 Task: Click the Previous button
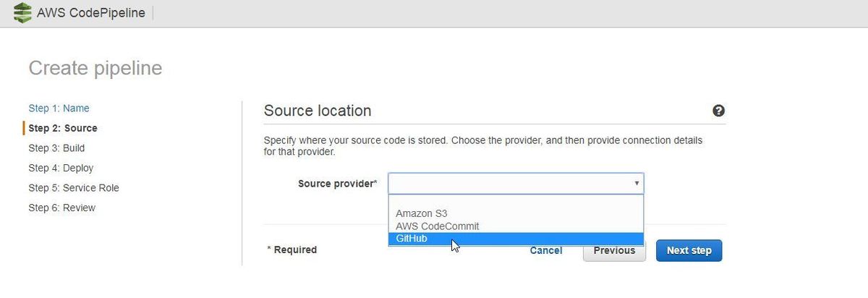point(614,250)
